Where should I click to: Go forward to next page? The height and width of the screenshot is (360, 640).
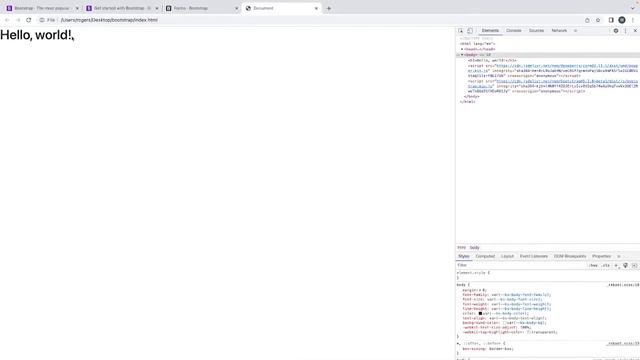[18, 20]
